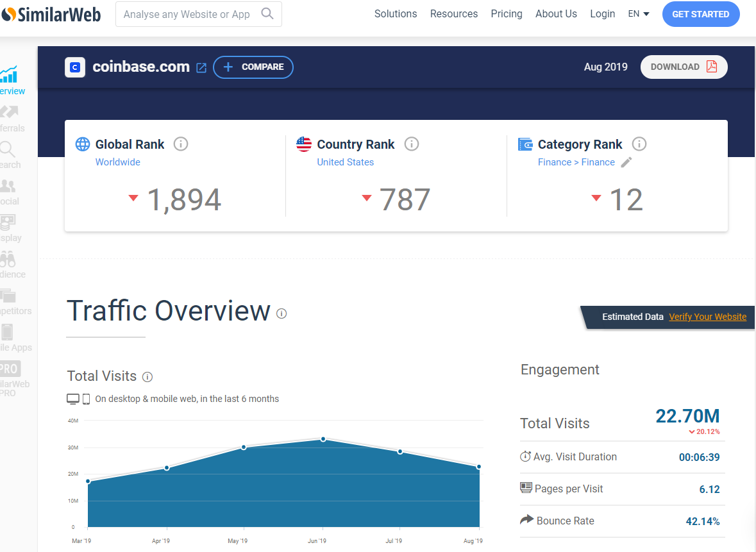The image size is (756, 552).
Task: Click the 787 country rank value
Action: click(x=405, y=200)
